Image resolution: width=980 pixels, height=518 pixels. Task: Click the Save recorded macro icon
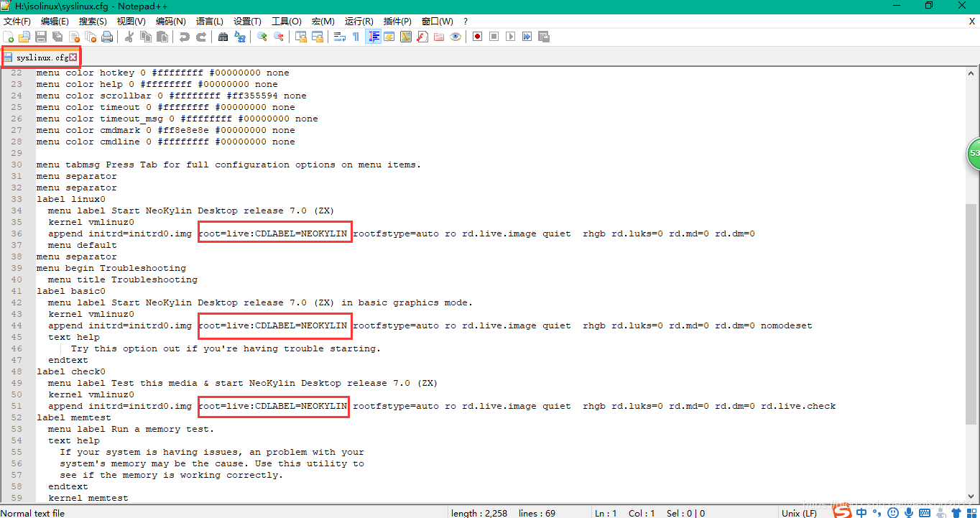543,37
